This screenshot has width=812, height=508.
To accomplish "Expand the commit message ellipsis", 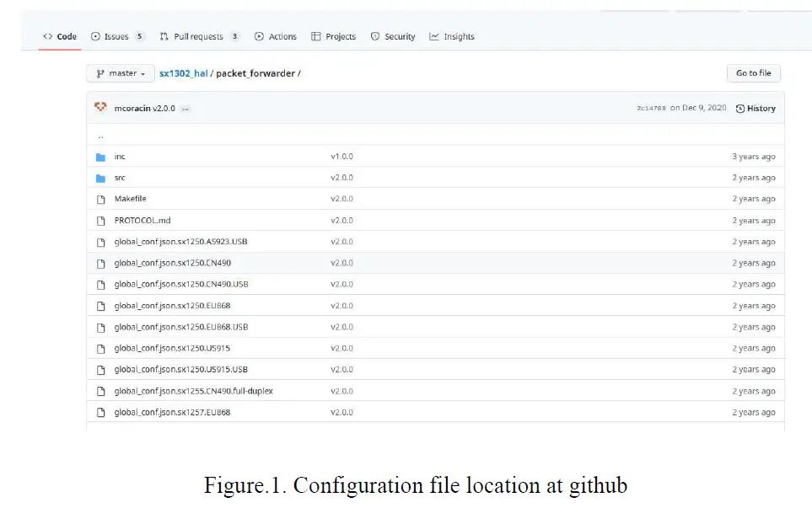I will coord(186,109).
